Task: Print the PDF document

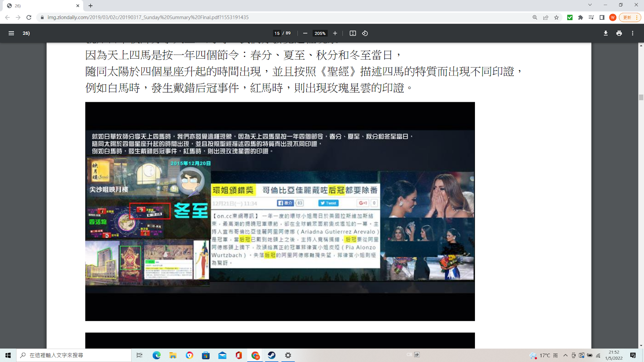Action: [x=619, y=33]
